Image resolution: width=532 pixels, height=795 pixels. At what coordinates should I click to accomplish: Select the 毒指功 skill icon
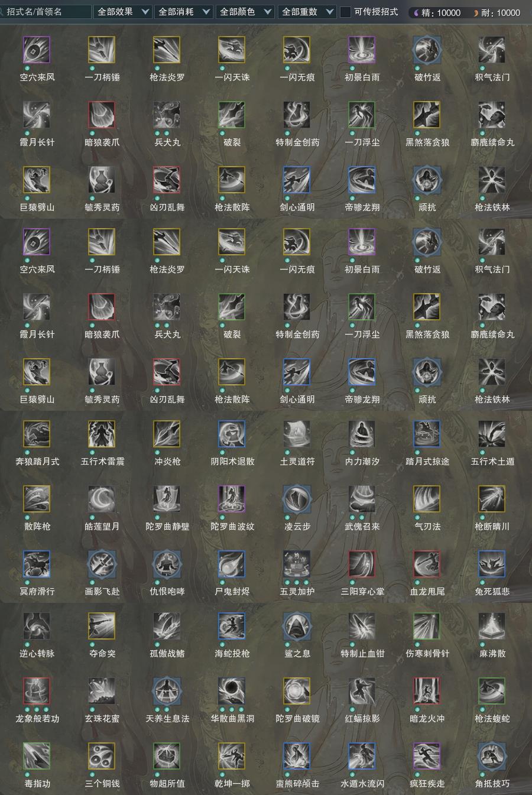(37, 756)
